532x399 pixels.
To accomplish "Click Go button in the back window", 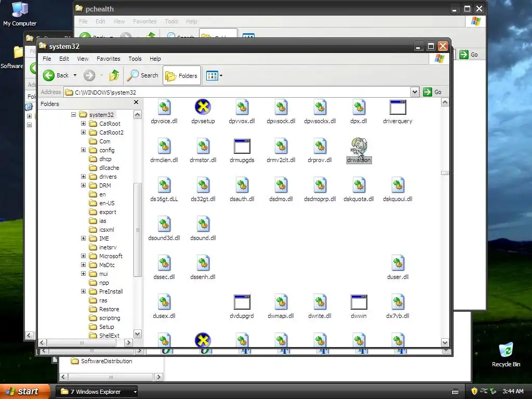I will tap(469, 55).
